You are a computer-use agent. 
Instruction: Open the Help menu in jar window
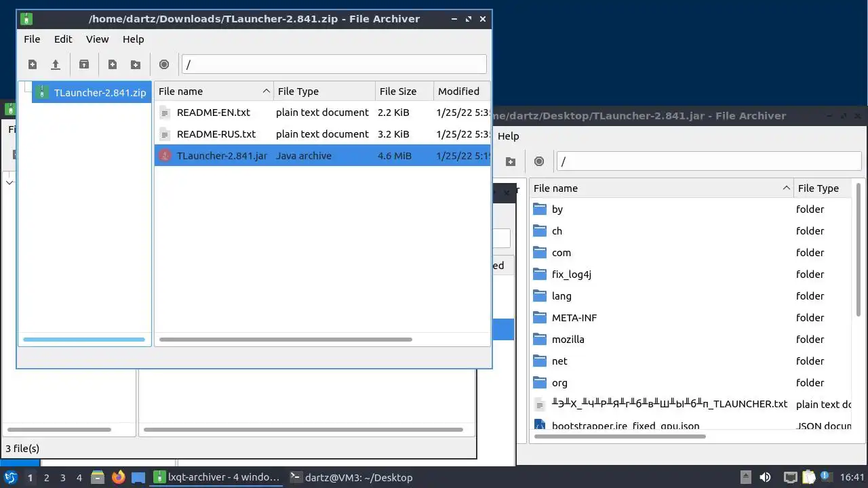point(508,136)
